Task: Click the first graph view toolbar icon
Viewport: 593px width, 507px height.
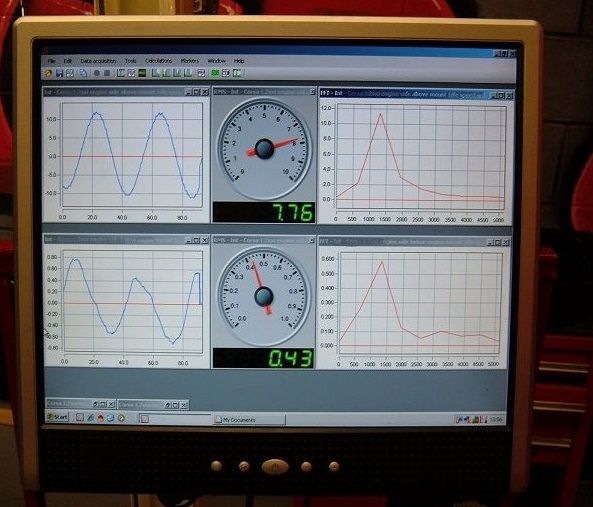Action: pos(120,73)
